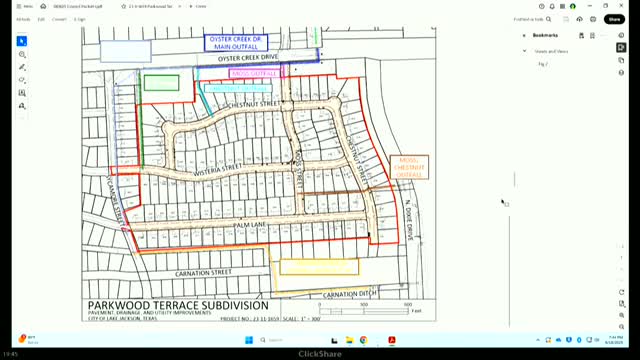Open the hamburger Menu button
The height and width of the screenshot is (360, 640).
[x=24, y=7]
